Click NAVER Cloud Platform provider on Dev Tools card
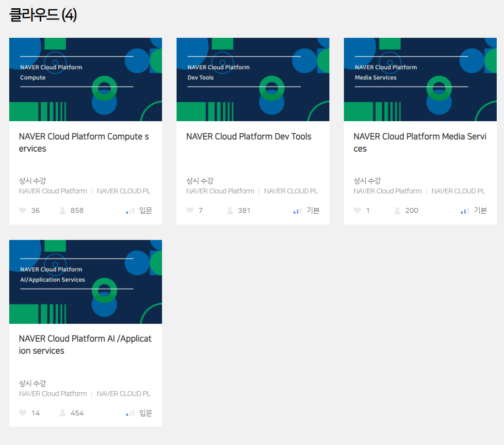Screen dimensions: 504x445 (221, 191)
